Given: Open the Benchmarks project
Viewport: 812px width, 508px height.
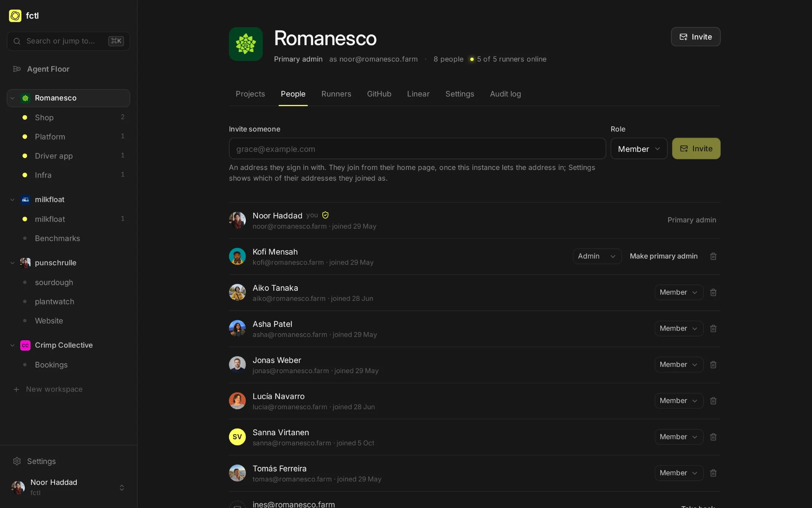Looking at the screenshot, I should (x=68, y=238).
